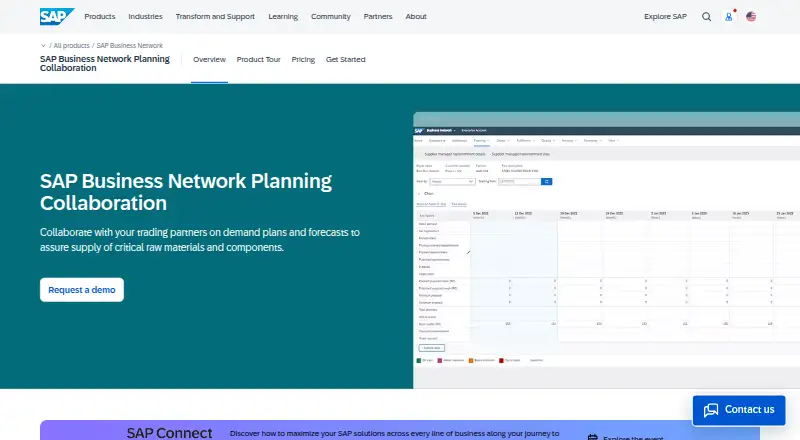The image size is (800, 440).
Task: Click the Request a demo button
Action: (x=82, y=290)
